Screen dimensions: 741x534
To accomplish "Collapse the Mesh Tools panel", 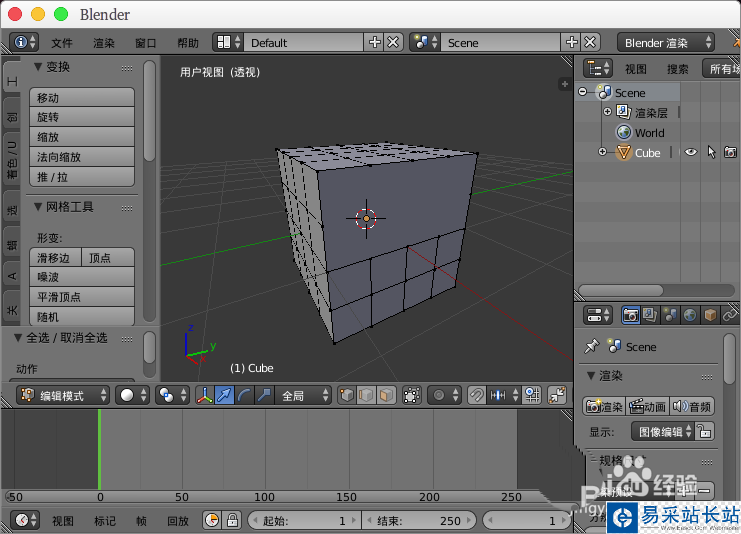I will [38, 207].
